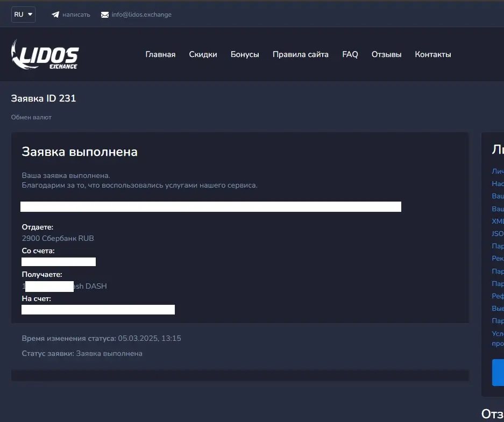
Task: Click the Telegram paper plane icon
Action: pyautogui.click(x=55, y=15)
